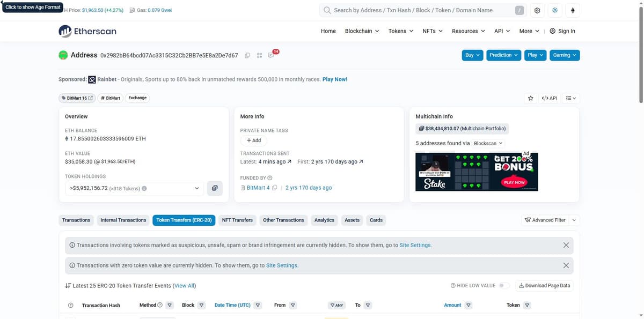This screenshot has width=644, height=319.
Task: Click the Ethereum network diamond icon
Action: 573,10
